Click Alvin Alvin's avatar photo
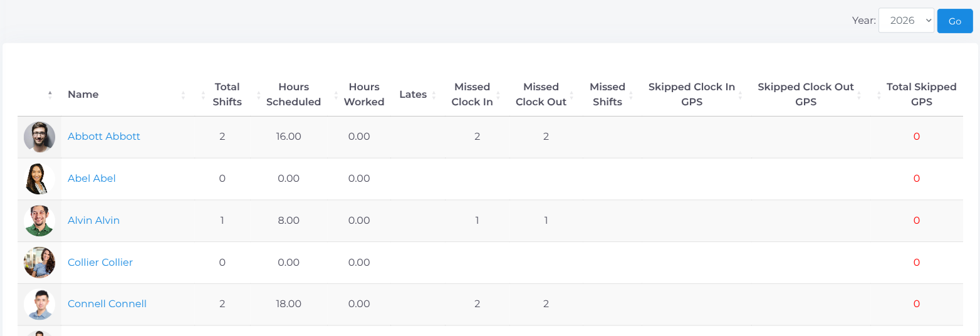980x336 pixels. [x=39, y=221]
